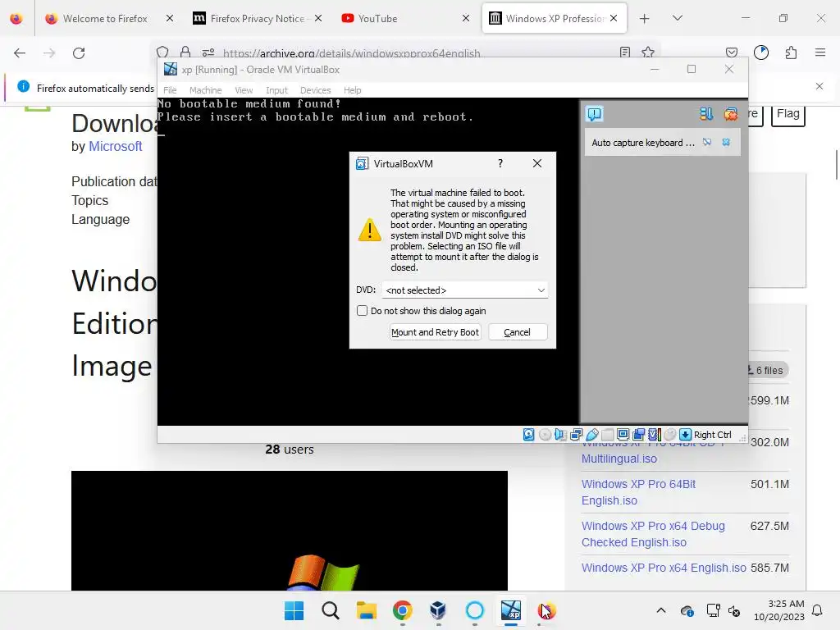
Task: Open the Firefox extensions puzzle icon
Action: tap(791, 52)
